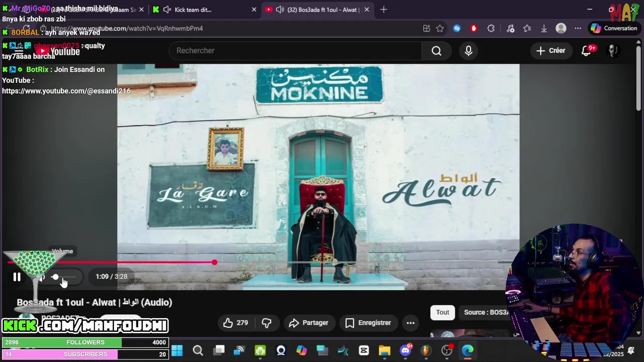644x362 pixels.
Task: Like the video with 279 likes
Action: point(236,323)
